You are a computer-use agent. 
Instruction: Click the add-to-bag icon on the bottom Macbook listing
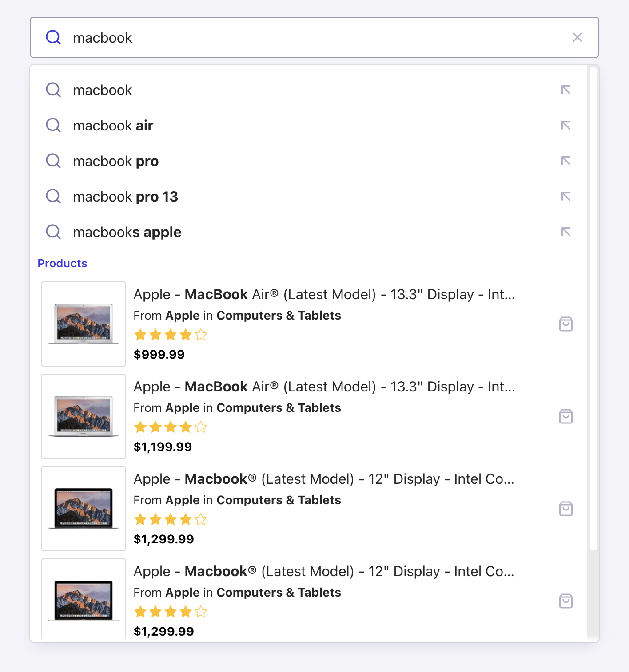pos(565,601)
